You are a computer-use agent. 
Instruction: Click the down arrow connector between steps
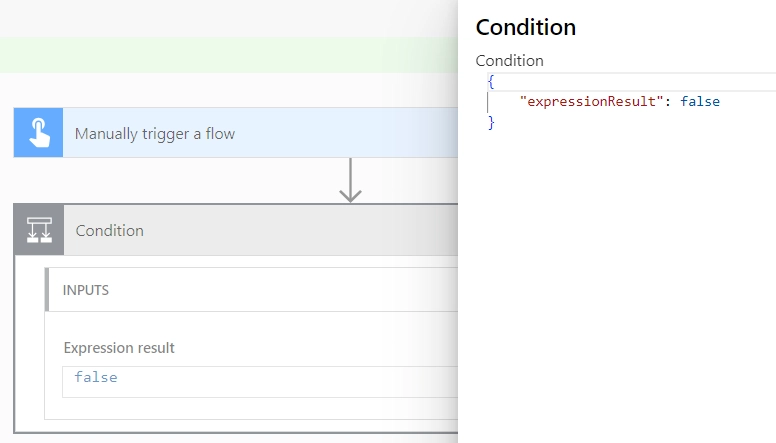(x=350, y=181)
